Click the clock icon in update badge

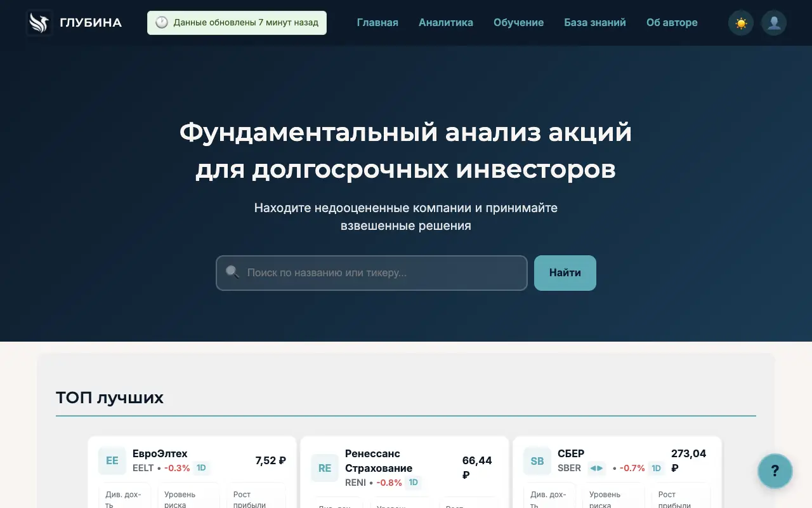pos(162,22)
